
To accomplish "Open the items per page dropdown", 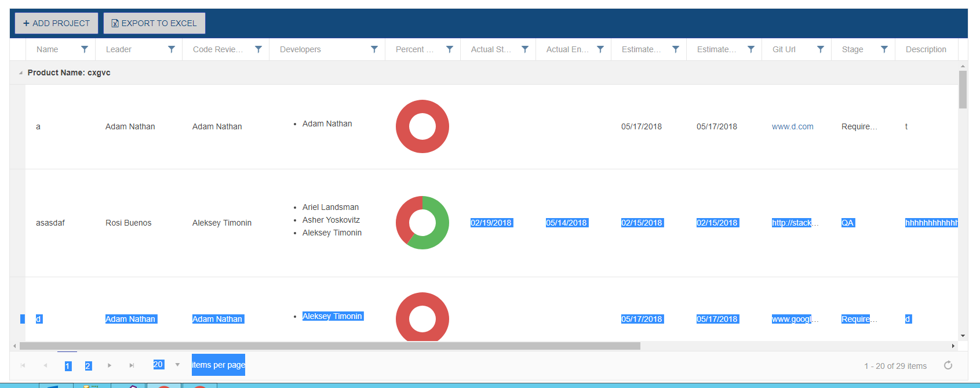I will [x=177, y=365].
